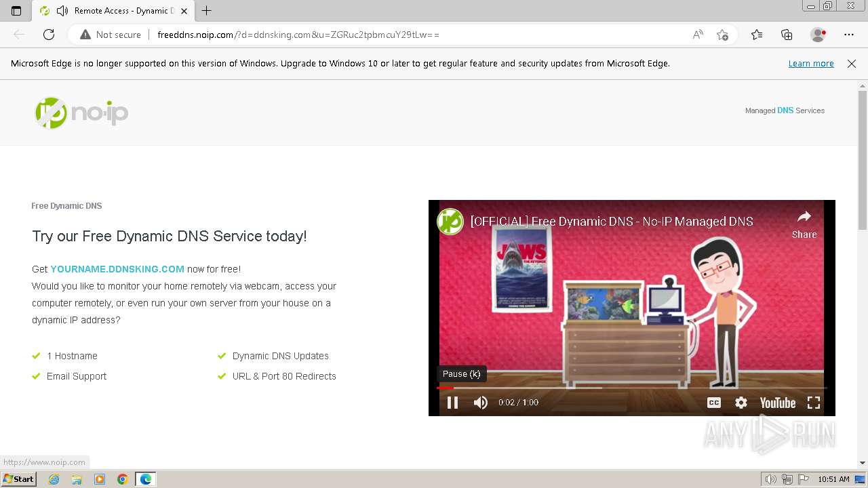Click the taskbar clock 10:51 AM
868x488 pixels.
833,479
